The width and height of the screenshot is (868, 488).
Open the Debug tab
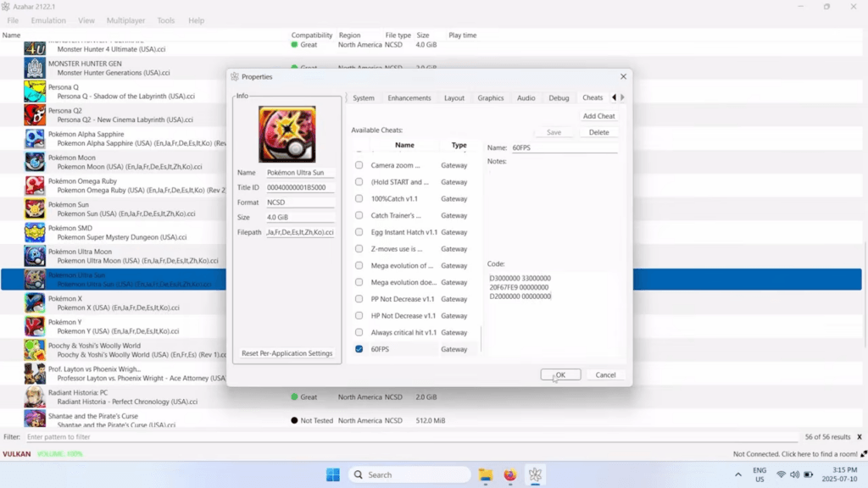tap(559, 98)
